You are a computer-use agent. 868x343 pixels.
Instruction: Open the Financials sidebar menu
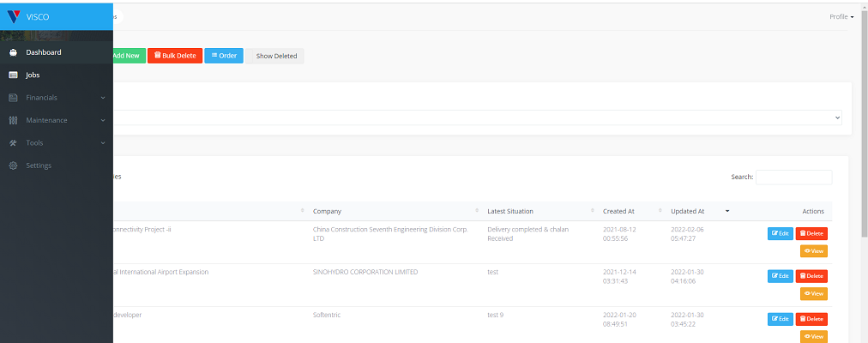(x=57, y=98)
